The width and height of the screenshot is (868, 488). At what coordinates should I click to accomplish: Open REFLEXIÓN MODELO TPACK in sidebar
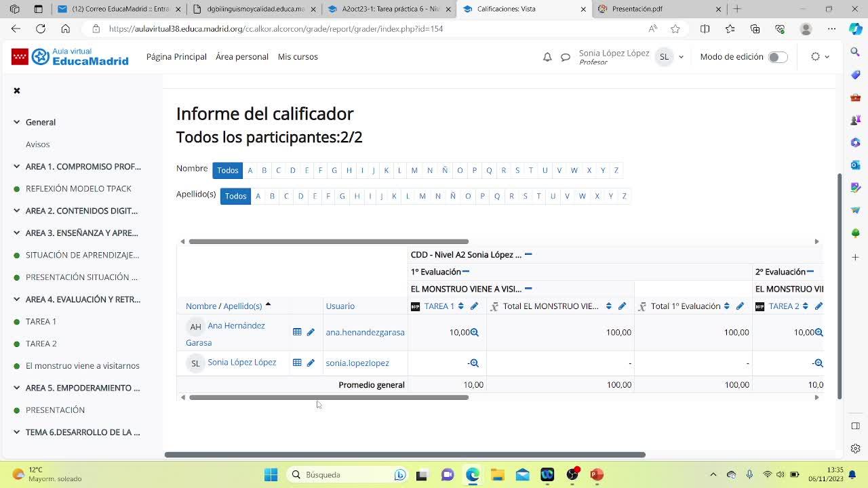[79, 188]
